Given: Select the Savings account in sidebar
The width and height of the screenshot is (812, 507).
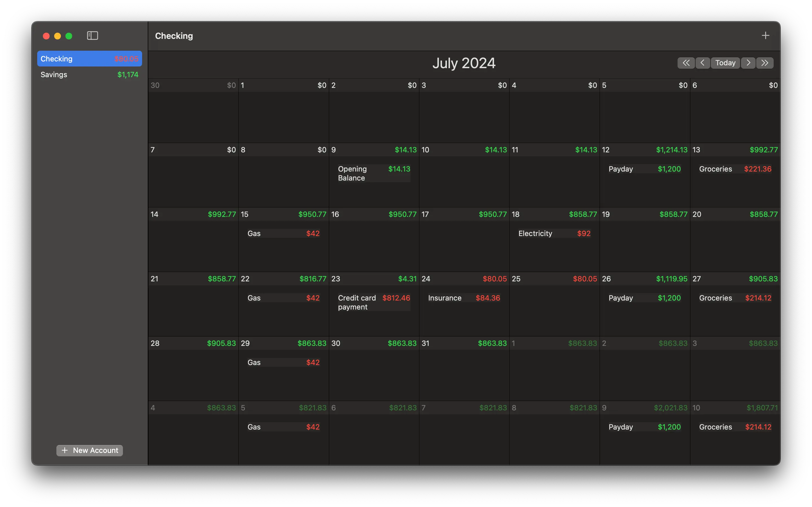Looking at the screenshot, I should [x=89, y=74].
